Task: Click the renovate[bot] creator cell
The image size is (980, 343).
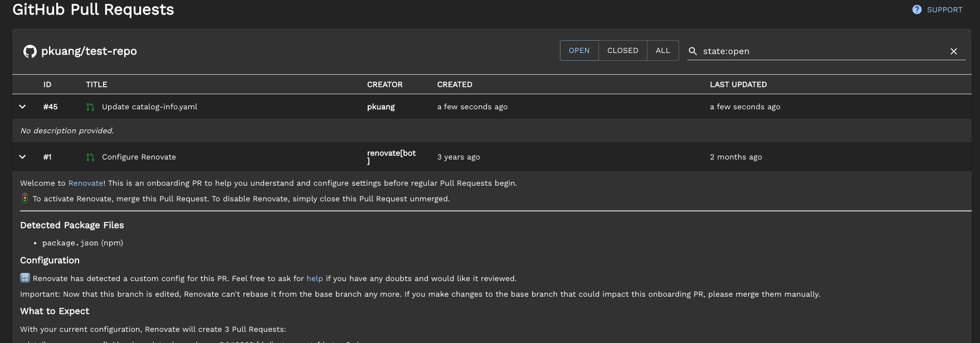Action: pos(391,157)
